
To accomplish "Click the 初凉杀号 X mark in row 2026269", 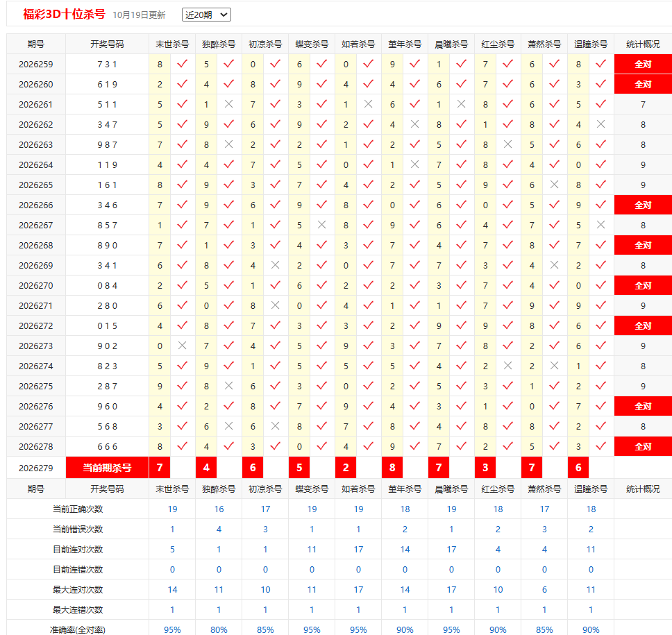I will pos(275,265).
